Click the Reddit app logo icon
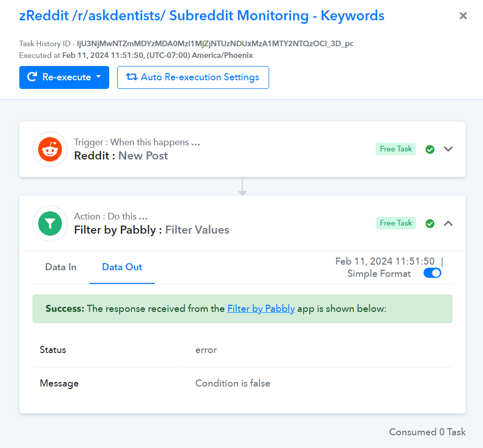This screenshot has height=448, width=483. tap(50, 149)
